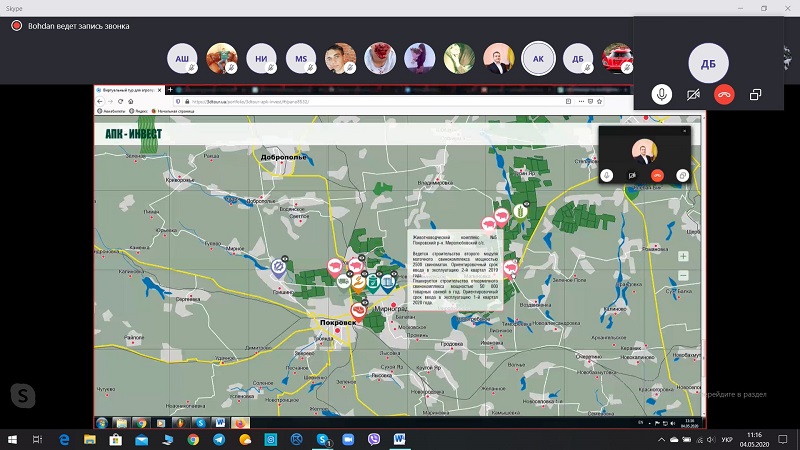Select participant avatar НИ
Screen dimensions: 800x450
pyautogui.click(x=261, y=59)
